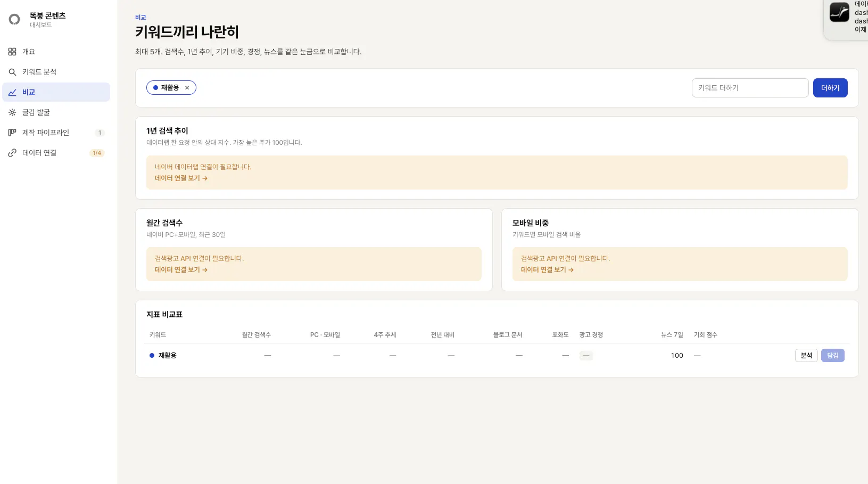Click 뉴스 7일 column header
Screen dimensions: 868x484
[672, 335]
